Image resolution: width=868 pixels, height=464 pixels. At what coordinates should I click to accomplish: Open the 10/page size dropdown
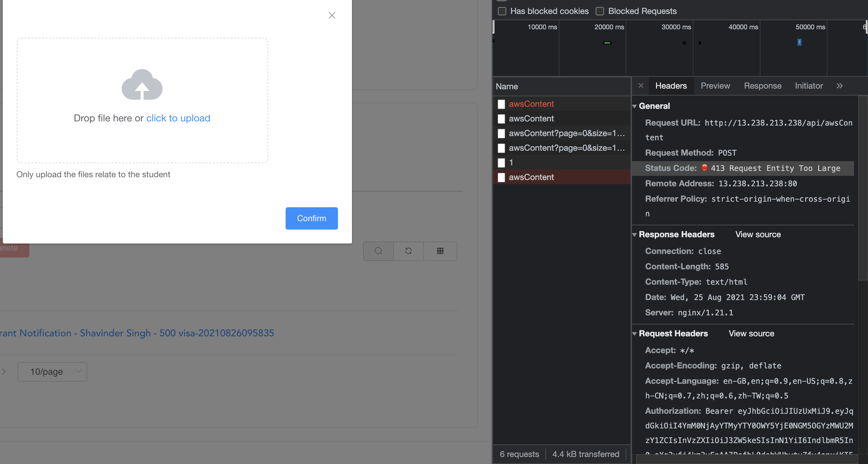52,372
